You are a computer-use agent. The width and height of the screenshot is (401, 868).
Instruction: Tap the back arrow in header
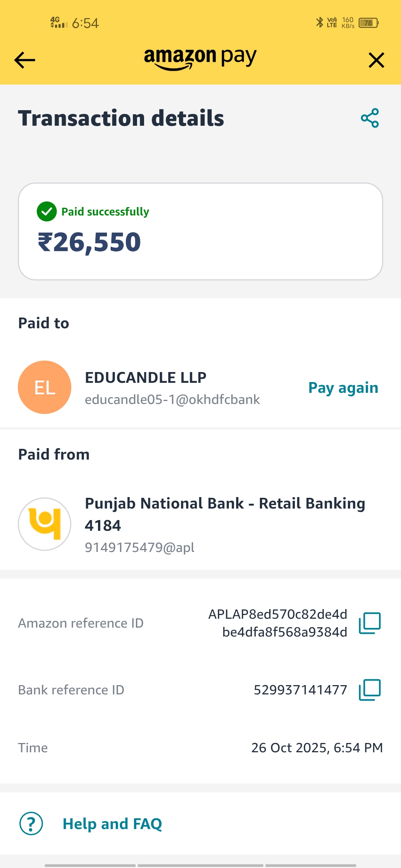[x=25, y=60]
